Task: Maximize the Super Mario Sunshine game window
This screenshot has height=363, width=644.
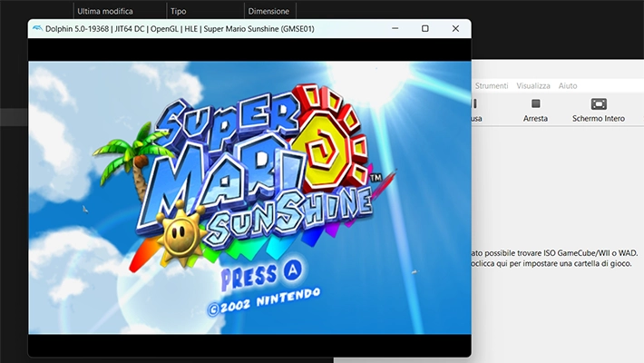Action: [425, 28]
